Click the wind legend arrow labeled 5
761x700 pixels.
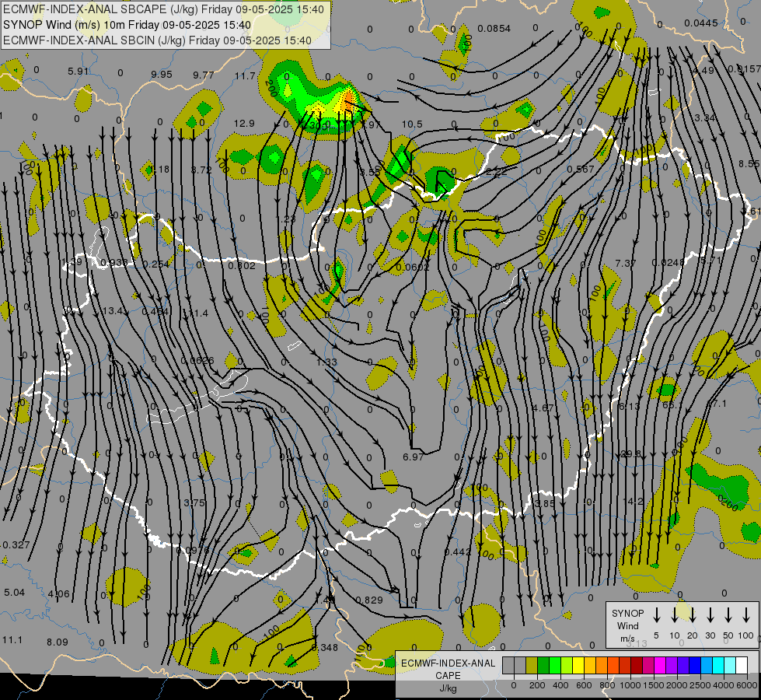[657, 615]
